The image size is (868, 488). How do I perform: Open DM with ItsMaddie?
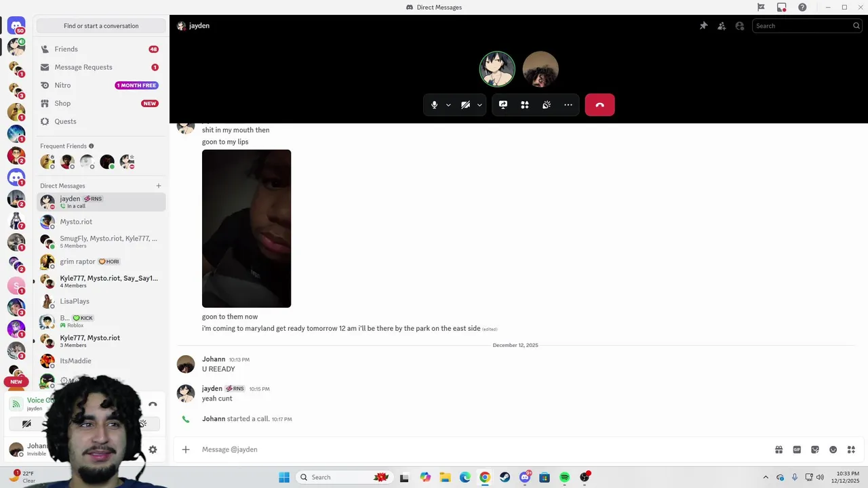click(x=101, y=361)
